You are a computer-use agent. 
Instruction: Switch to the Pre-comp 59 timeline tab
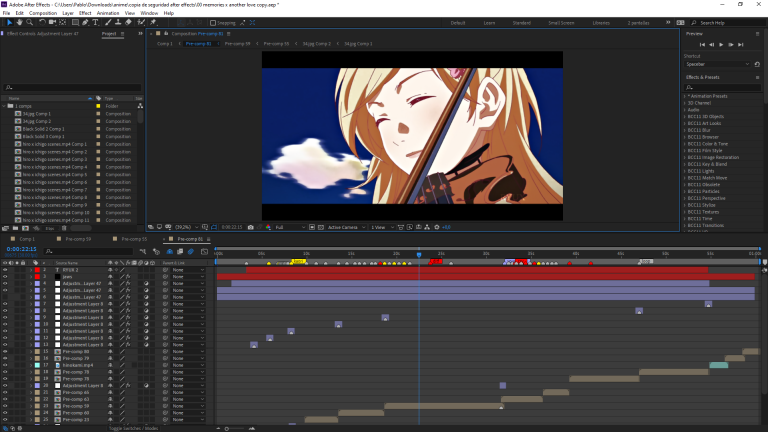(x=78, y=239)
